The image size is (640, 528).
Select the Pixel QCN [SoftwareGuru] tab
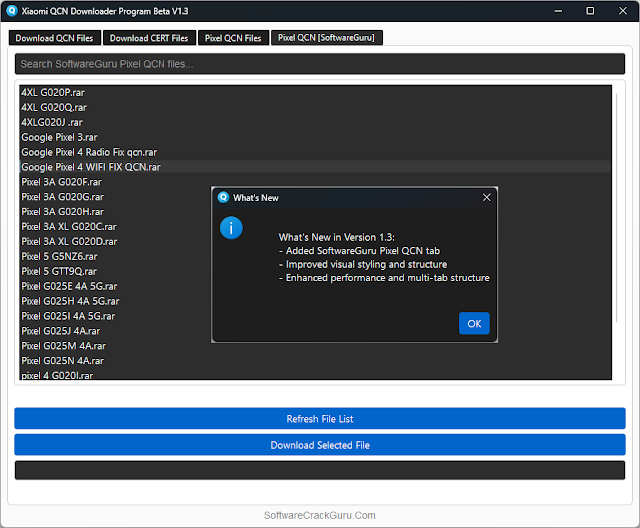(x=326, y=38)
